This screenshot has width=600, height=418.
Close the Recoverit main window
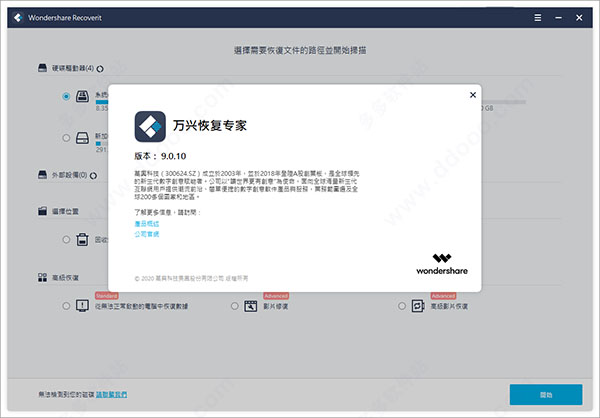pos(579,18)
